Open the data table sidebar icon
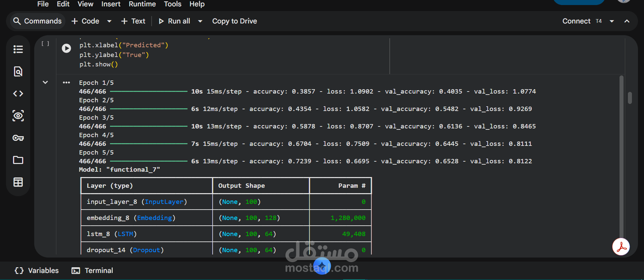Screen dimensions: 644x280 (18, 182)
